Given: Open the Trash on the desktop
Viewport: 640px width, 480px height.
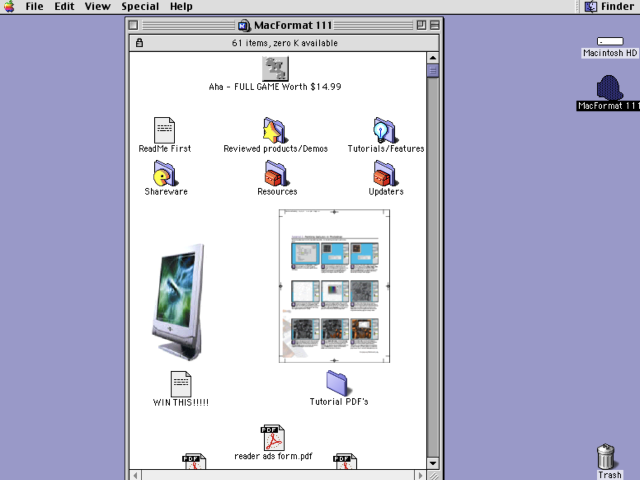Looking at the screenshot, I should [x=606, y=456].
